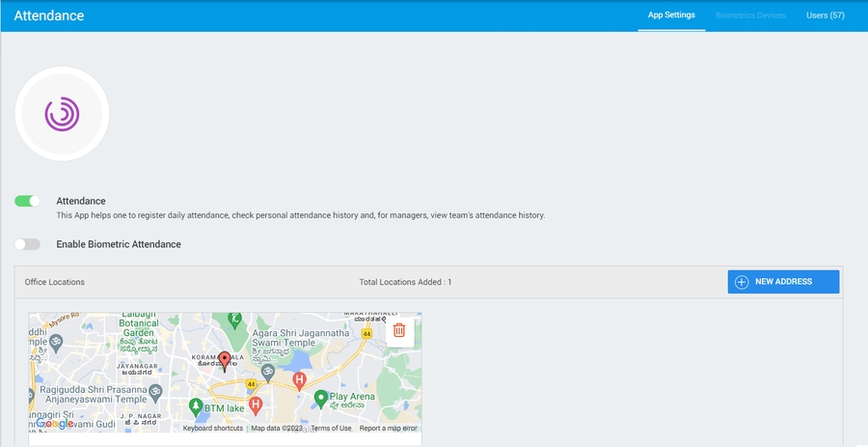Click the hospital H marker near Play Arena
The height and width of the screenshot is (447, 868).
pos(299,379)
